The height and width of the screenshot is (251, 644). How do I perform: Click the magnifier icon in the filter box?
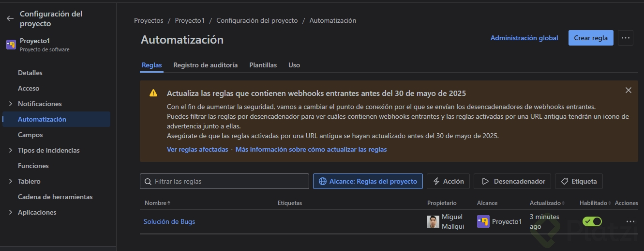click(x=148, y=181)
